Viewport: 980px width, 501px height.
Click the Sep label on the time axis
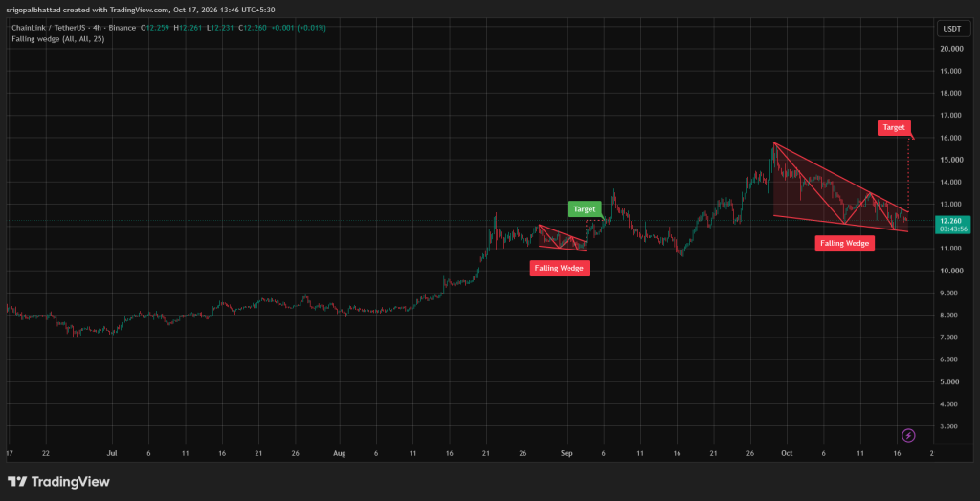[x=567, y=453]
